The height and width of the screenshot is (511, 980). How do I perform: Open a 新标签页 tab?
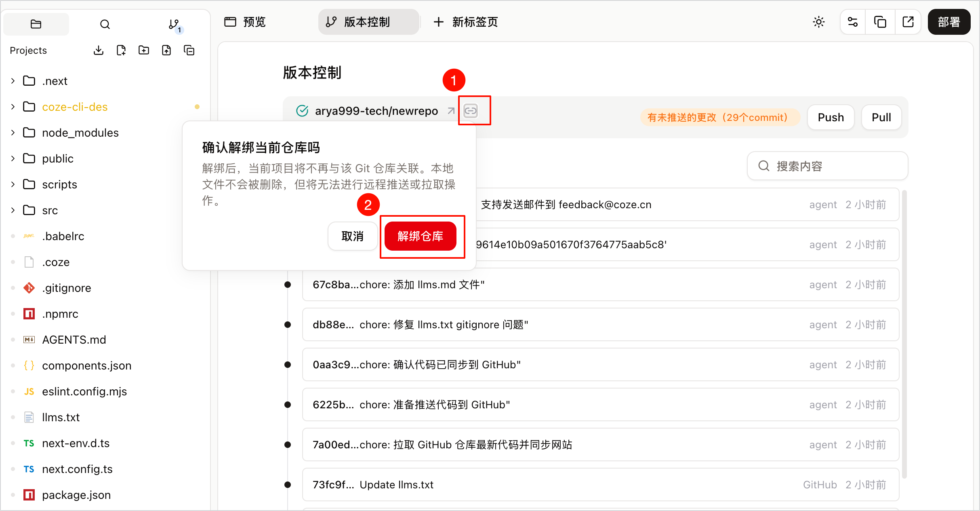coord(466,22)
